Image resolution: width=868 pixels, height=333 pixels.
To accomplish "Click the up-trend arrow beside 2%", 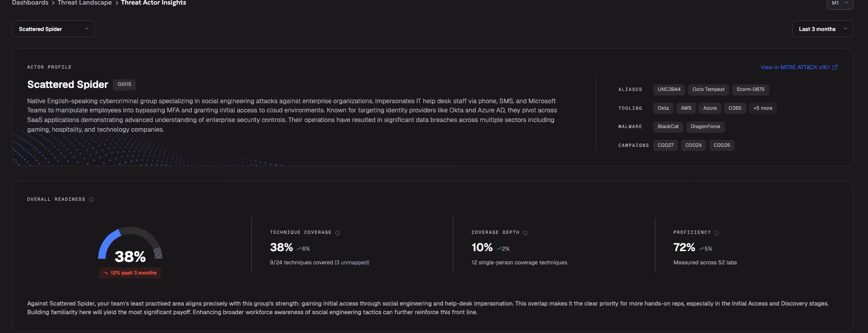I will (x=499, y=249).
